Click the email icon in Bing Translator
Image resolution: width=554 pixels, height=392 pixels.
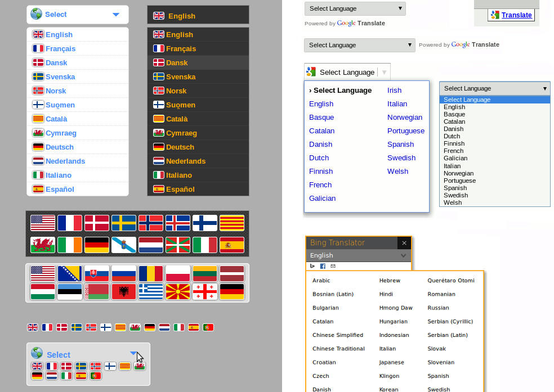tap(333, 266)
